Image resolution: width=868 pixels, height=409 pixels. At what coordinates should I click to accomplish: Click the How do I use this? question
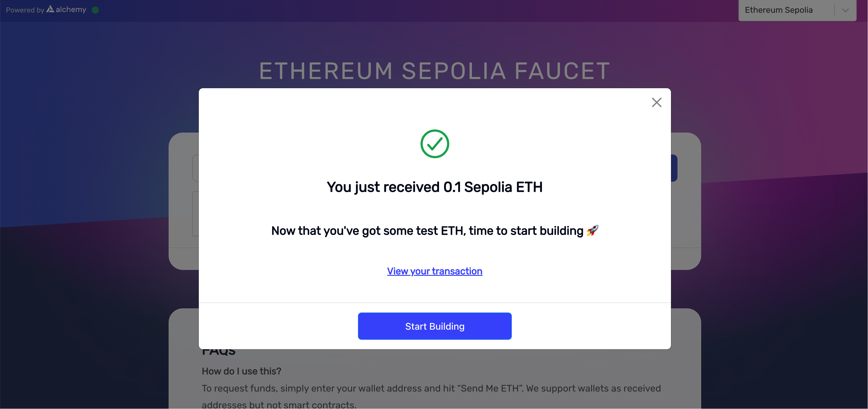(241, 371)
